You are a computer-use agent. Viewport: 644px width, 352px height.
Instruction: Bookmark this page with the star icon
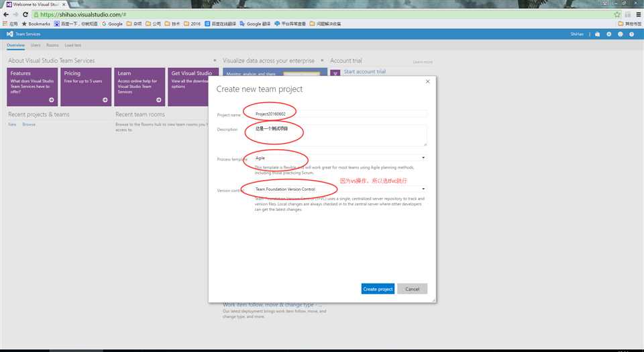(617, 14)
